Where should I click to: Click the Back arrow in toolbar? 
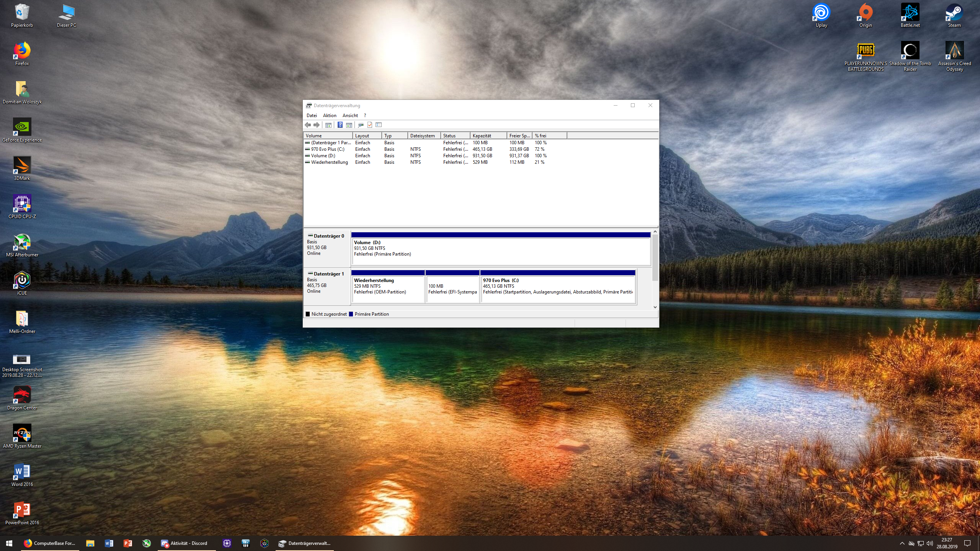click(308, 125)
